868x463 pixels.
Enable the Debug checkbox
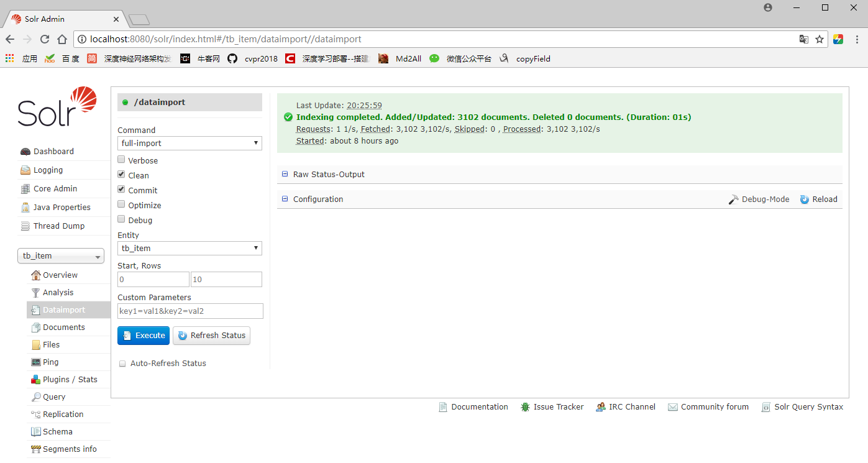(122, 219)
